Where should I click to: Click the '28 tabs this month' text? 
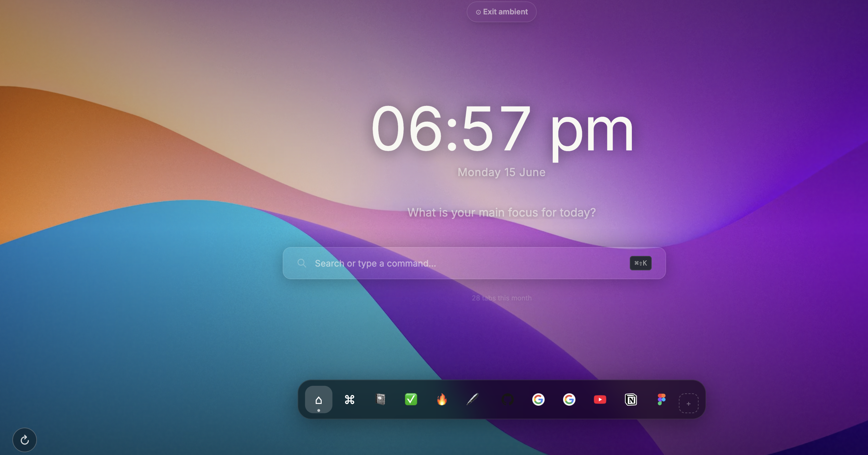(x=501, y=298)
